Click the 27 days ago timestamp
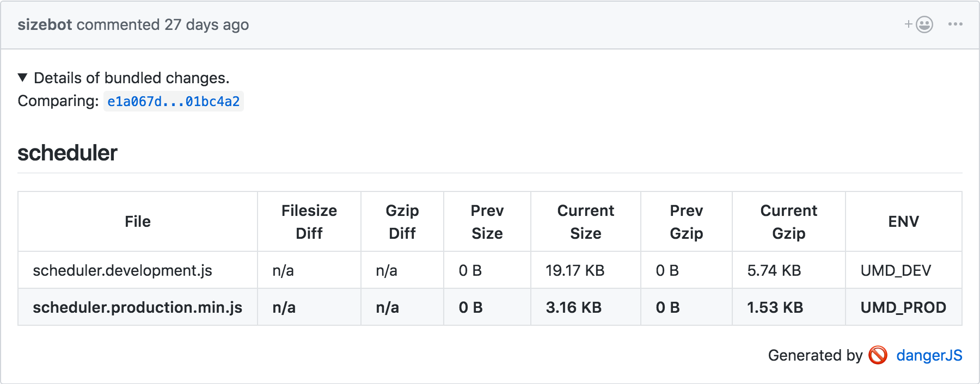Screen dimensions: 980x384 coord(207,25)
